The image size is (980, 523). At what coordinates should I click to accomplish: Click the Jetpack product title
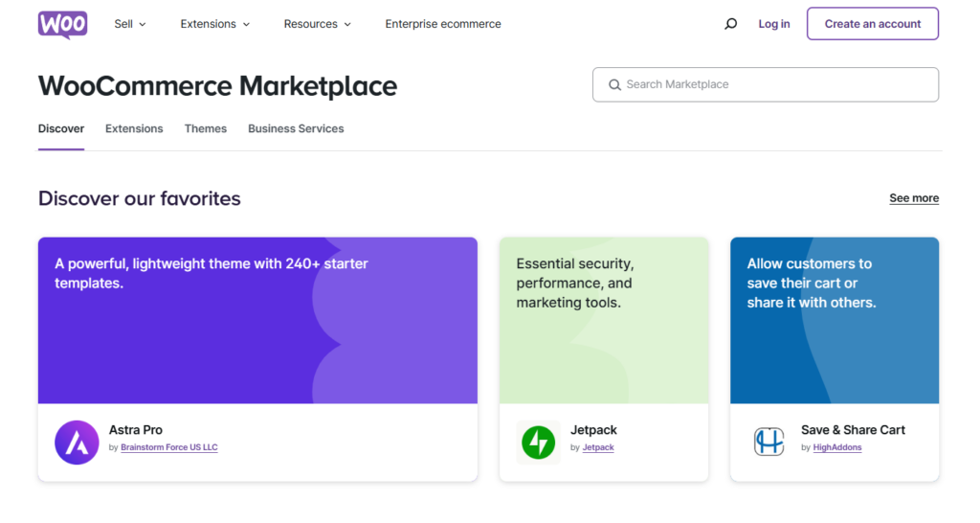tap(593, 430)
